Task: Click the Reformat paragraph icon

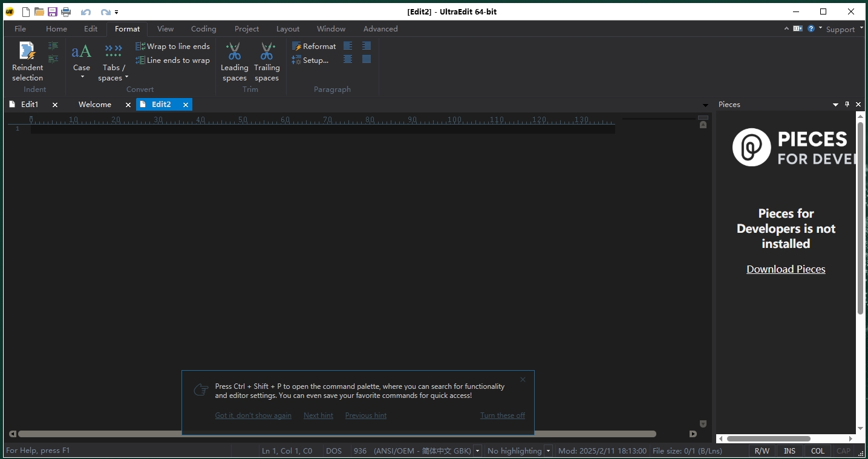Action: click(x=314, y=46)
